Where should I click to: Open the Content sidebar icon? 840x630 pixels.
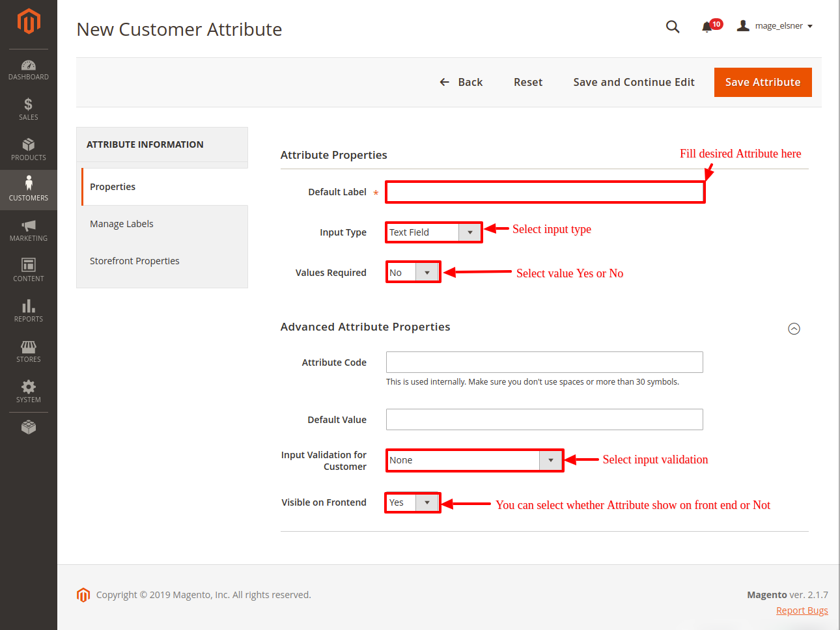(28, 270)
